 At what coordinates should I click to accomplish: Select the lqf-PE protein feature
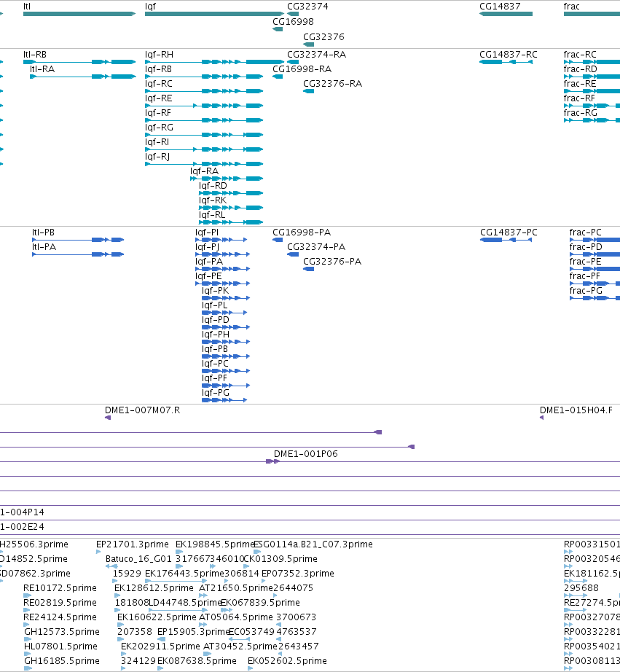point(223,284)
